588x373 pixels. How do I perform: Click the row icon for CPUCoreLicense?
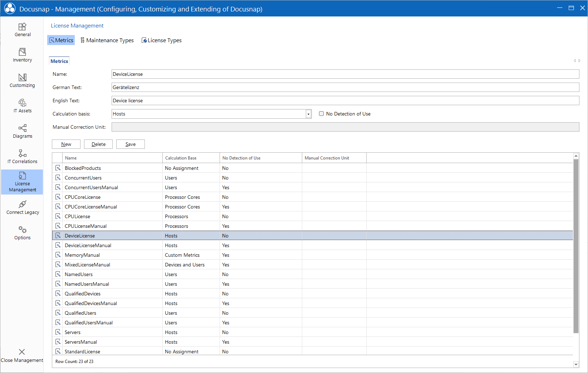pos(58,197)
